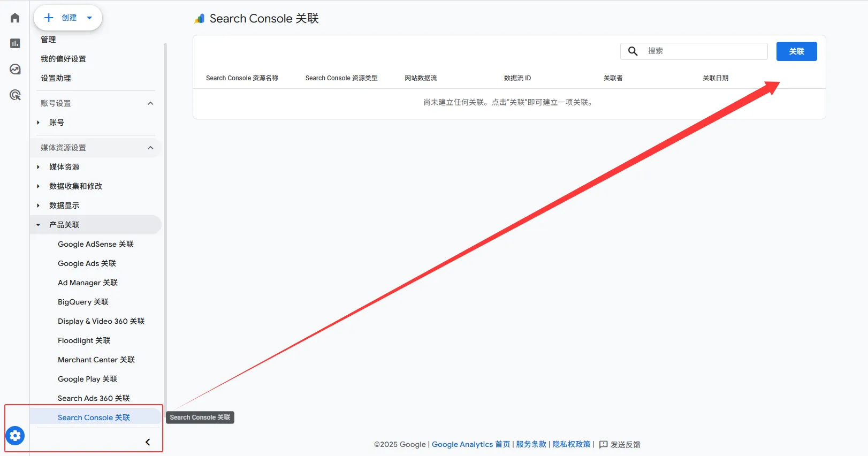Open the Home icon in left rail

pyautogui.click(x=15, y=18)
